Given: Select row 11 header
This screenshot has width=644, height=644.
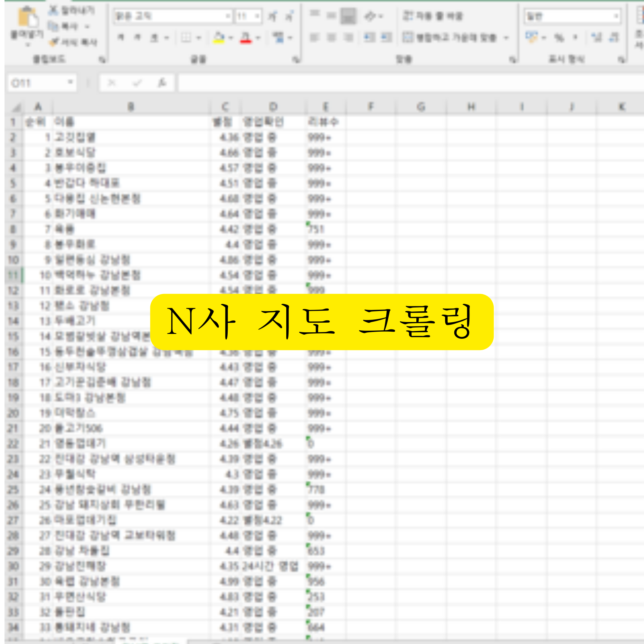Looking at the screenshot, I should pos(13,275).
